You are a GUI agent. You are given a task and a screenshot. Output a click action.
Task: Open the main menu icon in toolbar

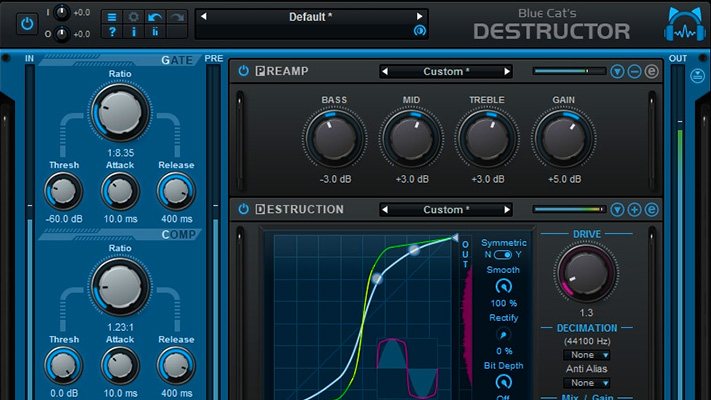click(112, 17)
